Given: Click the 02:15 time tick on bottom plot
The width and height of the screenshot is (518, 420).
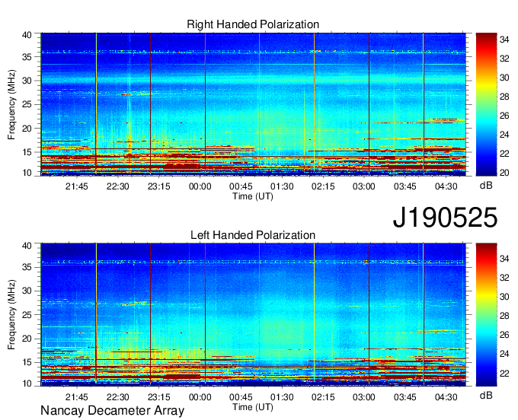Looking at the screenshot, I should [323, 397].
